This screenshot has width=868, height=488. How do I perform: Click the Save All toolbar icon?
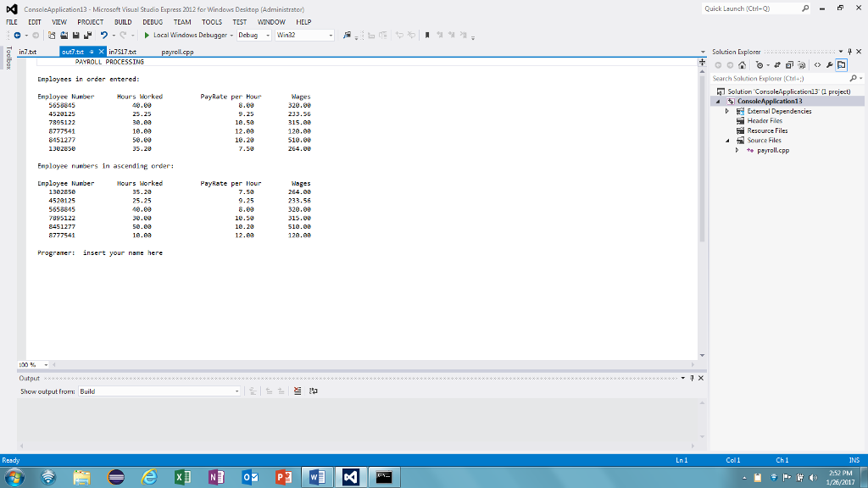[88, 36]
